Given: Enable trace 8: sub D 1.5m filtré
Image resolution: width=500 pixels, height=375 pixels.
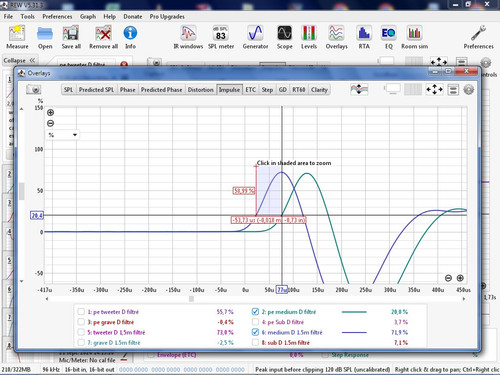Looking at the screenshot, I should coord(255,342).
